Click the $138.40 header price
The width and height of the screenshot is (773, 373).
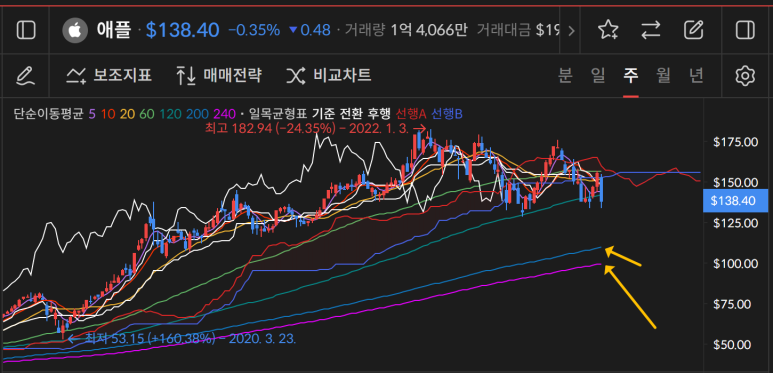pos(182,31)
